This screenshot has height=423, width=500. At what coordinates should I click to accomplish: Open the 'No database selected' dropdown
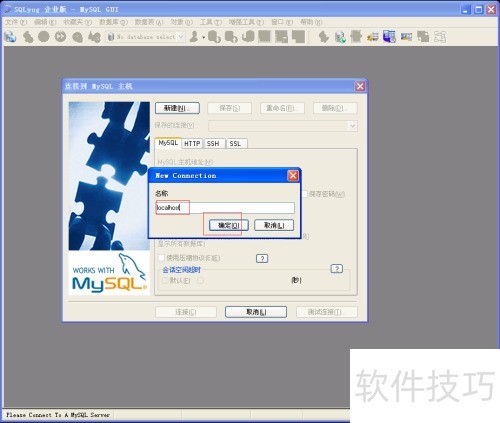180,37
